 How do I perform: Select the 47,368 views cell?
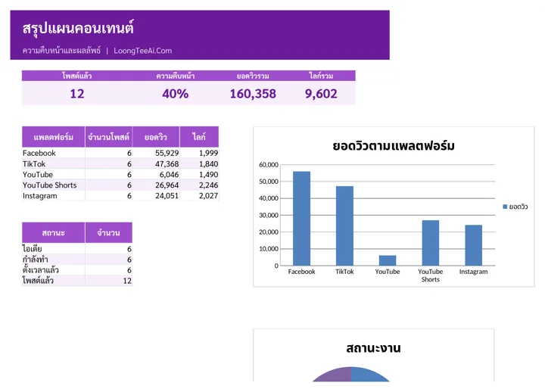point(156,163)
